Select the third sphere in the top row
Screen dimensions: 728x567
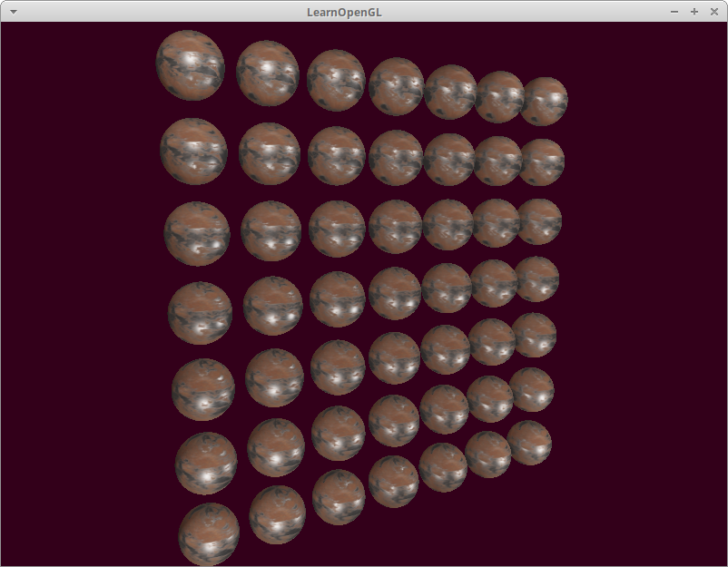click(x=336, y=80)
